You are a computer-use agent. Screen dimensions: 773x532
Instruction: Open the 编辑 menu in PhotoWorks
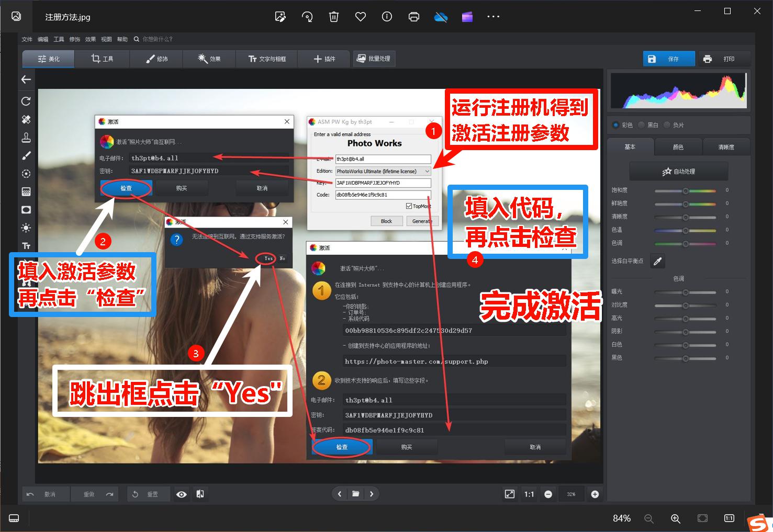pos(43,39)
